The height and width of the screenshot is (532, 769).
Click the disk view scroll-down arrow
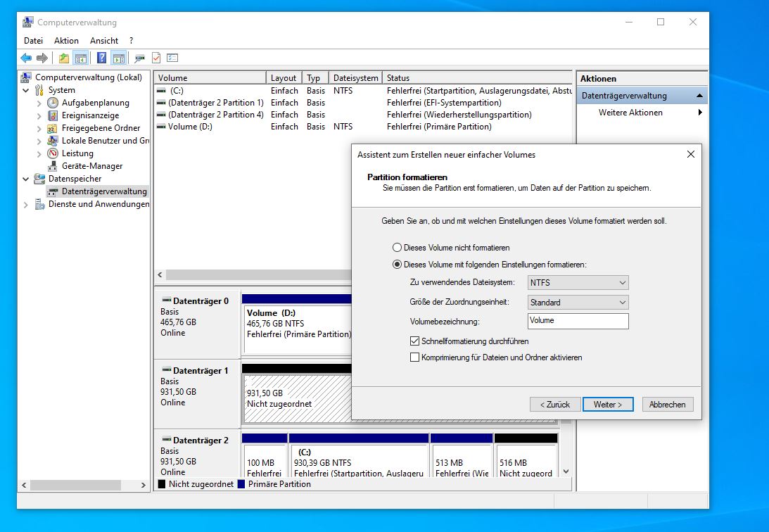point(566,471)
